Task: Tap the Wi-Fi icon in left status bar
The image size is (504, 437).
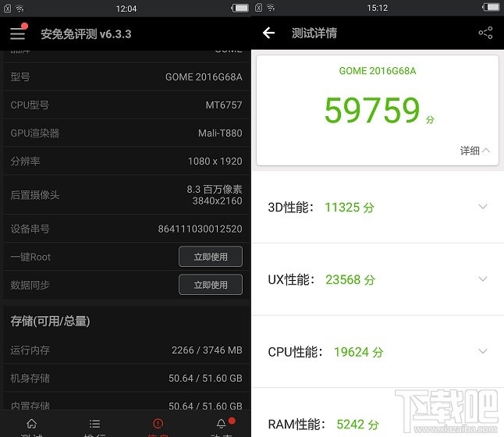Action: click(x=20, y=9)
